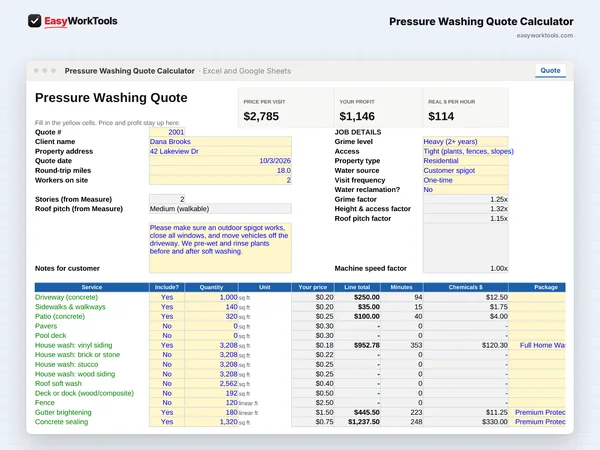Image resolution: width=600 pixels, height=450 pixels.
Task: Select Premium Protec package for Concrete sealing
Action: coord(537,422)
